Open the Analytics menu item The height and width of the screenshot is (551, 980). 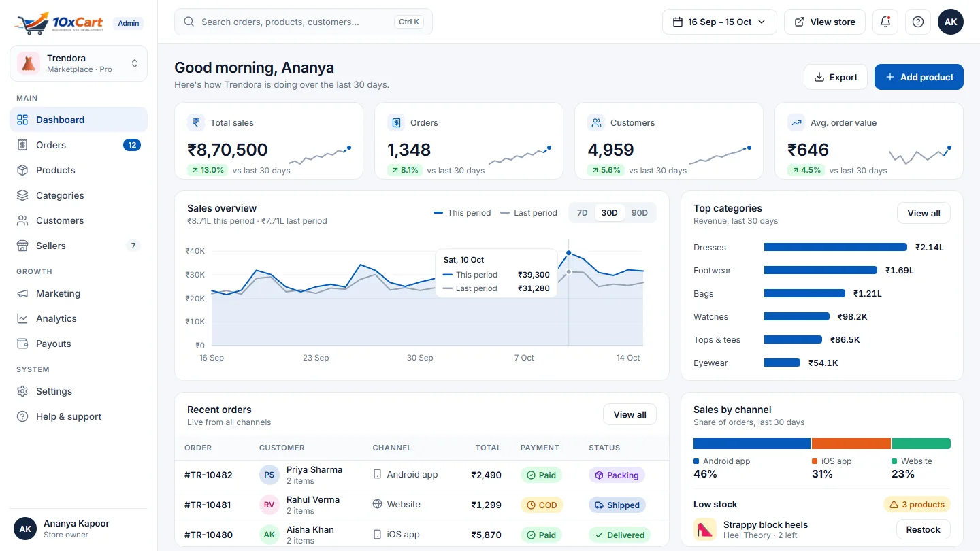pos(78,318)
